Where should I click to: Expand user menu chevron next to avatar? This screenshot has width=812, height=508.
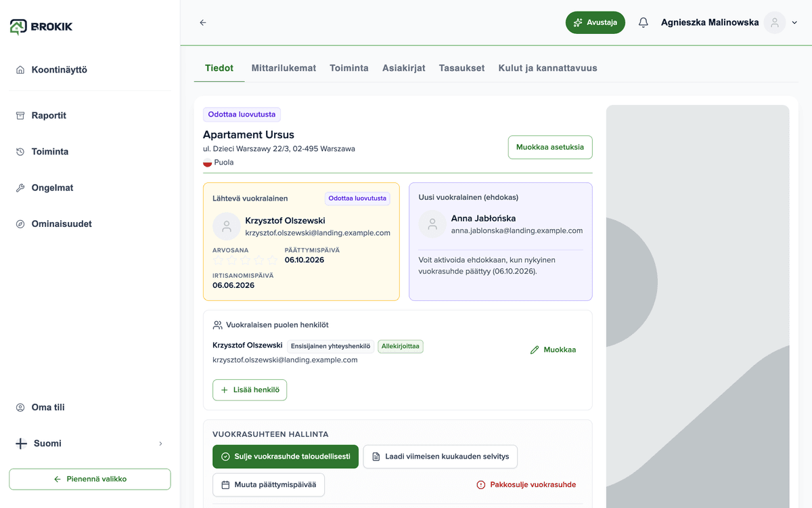pyautogui.click(x=795, y=22)
